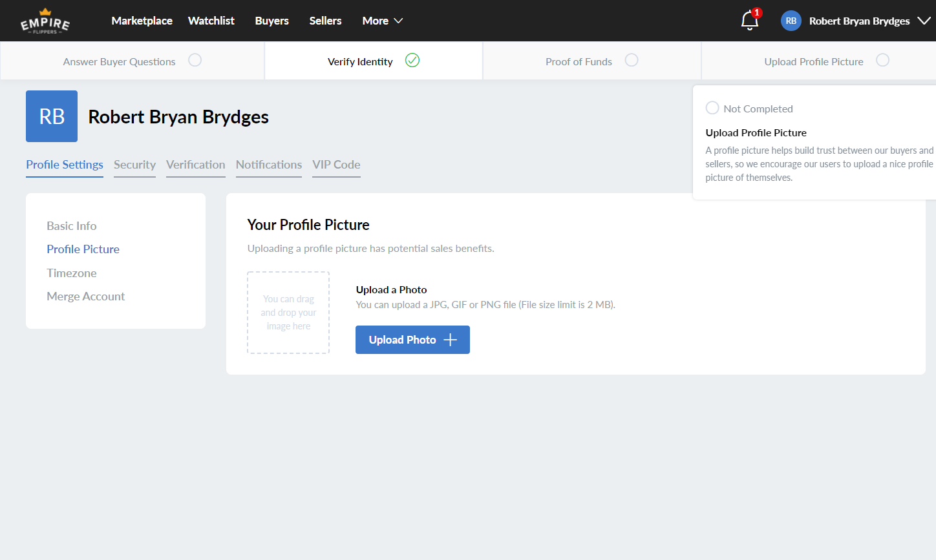Image resolution: width=936 pixels, height=560 pixels.
Task: Expand the More menu chevron
Action: click(x=398, y=21)
